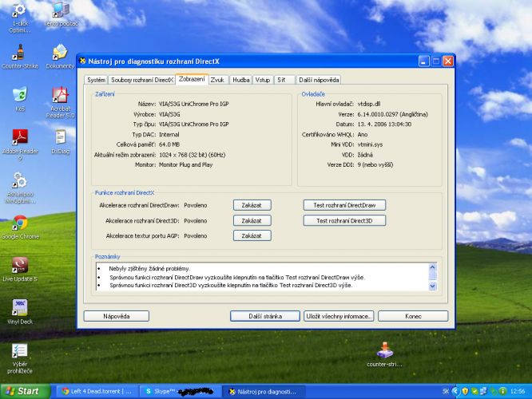Switch to the Hudba tab
532x399 pixels.
241,80
